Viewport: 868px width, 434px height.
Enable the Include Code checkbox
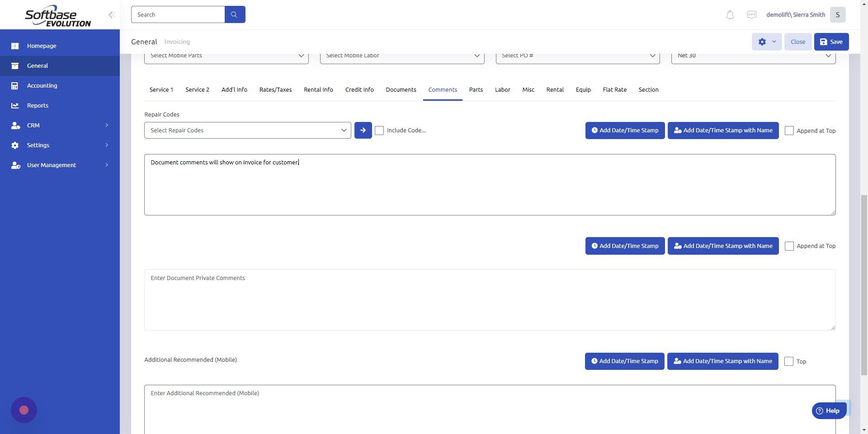coord(379,131)
